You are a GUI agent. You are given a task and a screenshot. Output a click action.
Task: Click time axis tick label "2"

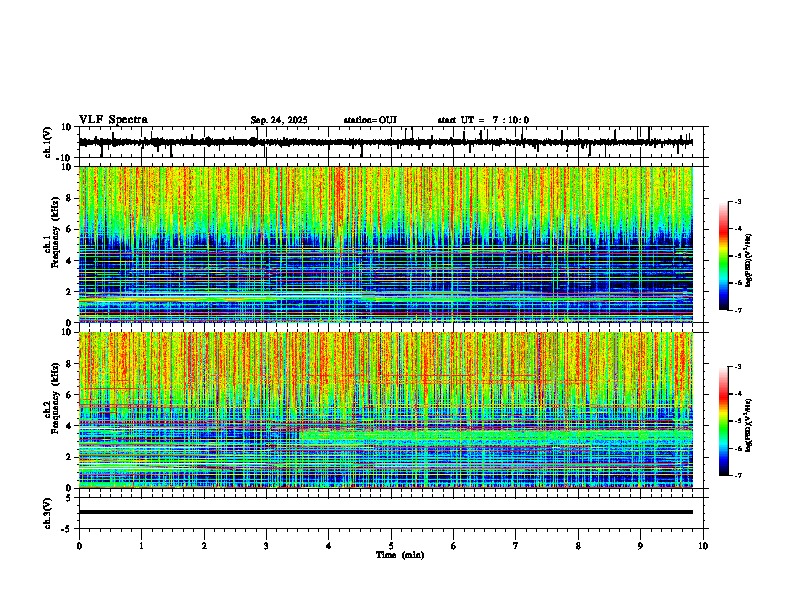coord(204,546)
